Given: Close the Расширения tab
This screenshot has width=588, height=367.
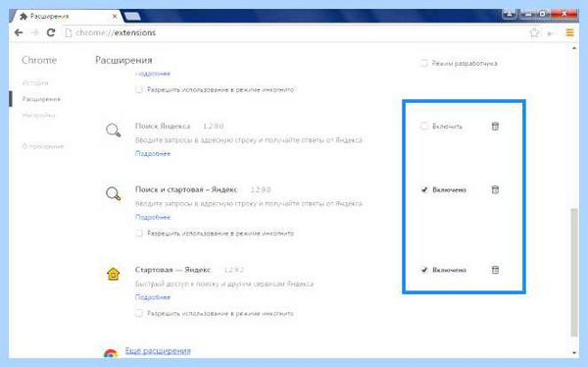Looking at the screenshot, I should [115, 17].
